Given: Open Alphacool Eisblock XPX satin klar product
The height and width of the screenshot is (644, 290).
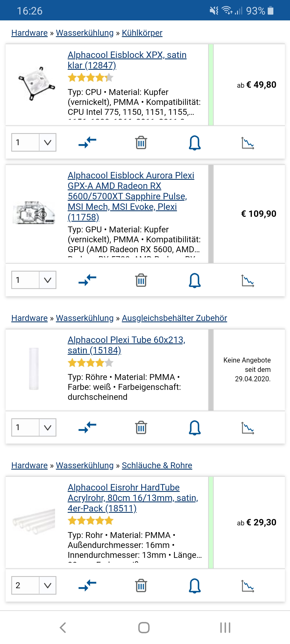Looking at the screenshot, I should (x=127, y=60).
